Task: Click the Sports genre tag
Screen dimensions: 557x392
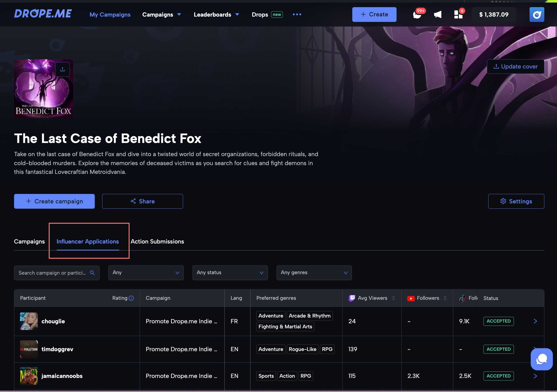Action: (x=266, y=376)
